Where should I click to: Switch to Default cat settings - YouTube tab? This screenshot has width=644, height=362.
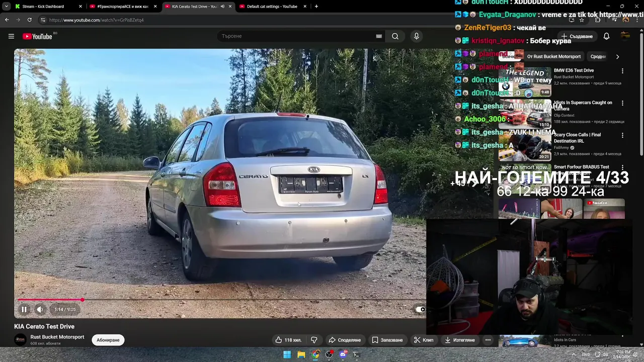[272, 7]
